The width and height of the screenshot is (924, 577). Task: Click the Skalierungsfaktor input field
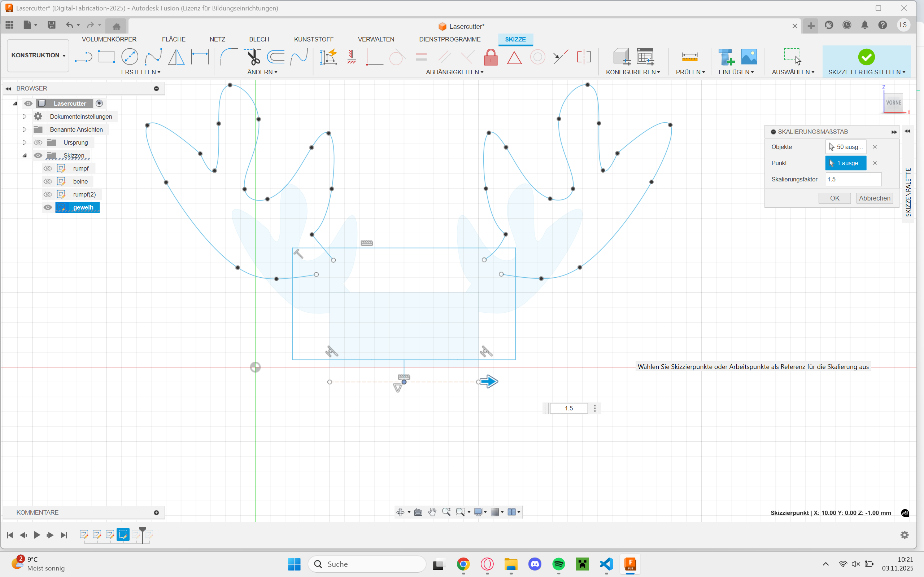(x=853, y=179)
